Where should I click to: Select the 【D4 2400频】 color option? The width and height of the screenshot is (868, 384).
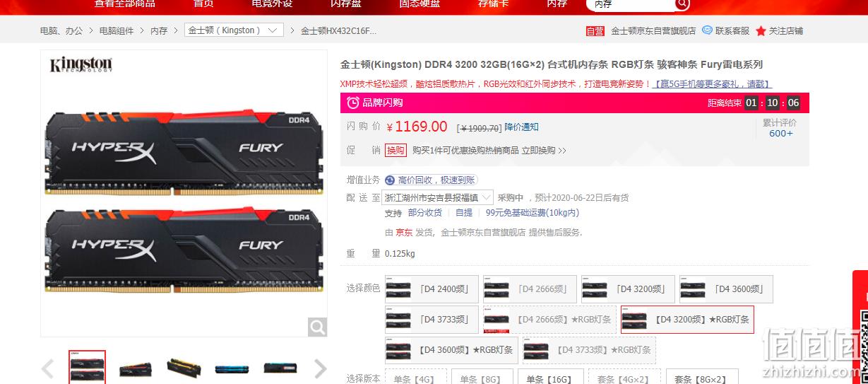pyautogui.click(x=432, y=289)
